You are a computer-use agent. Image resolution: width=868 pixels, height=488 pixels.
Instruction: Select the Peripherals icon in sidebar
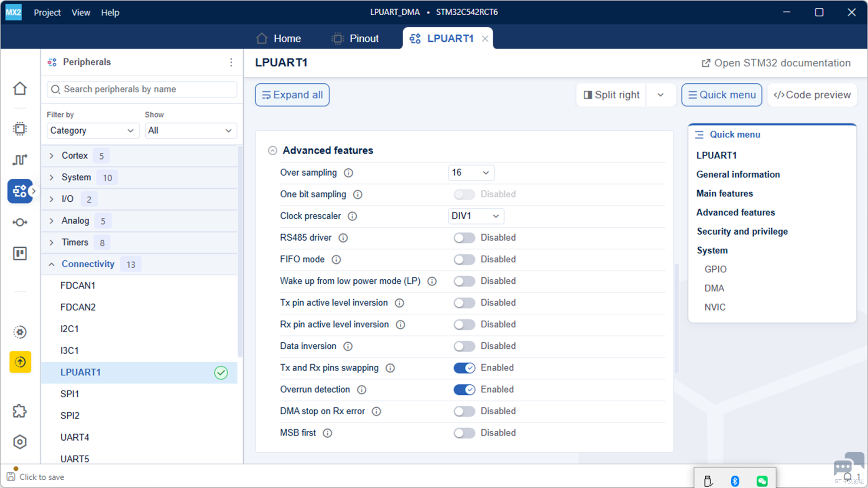(x=20, y=191)
